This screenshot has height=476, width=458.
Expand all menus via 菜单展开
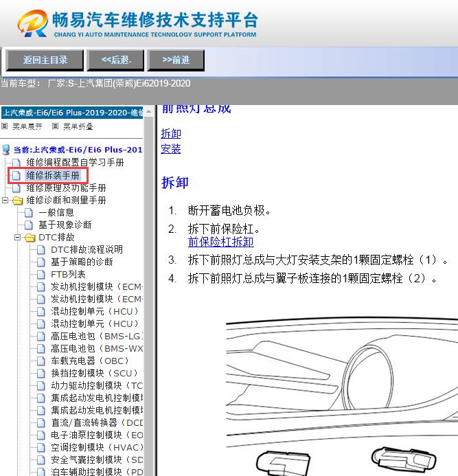pyautogui.click(x=27, y=126)
